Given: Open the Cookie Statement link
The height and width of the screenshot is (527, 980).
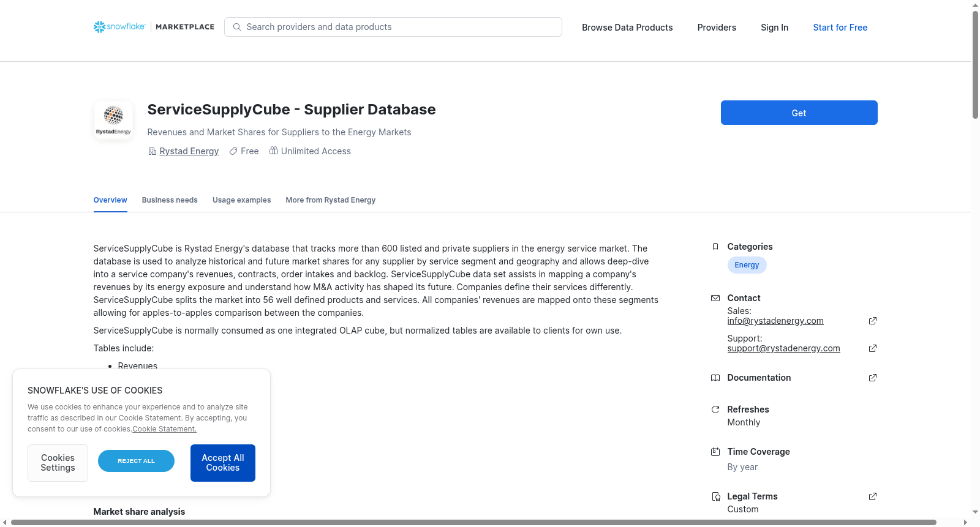Looking at the screenshot, I should click(x=164, y=429).
